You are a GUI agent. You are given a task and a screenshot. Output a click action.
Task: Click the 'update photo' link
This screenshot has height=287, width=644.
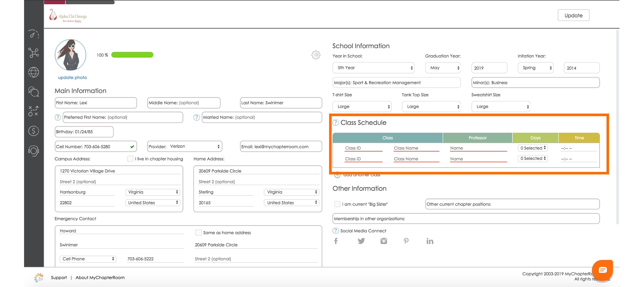72,78
